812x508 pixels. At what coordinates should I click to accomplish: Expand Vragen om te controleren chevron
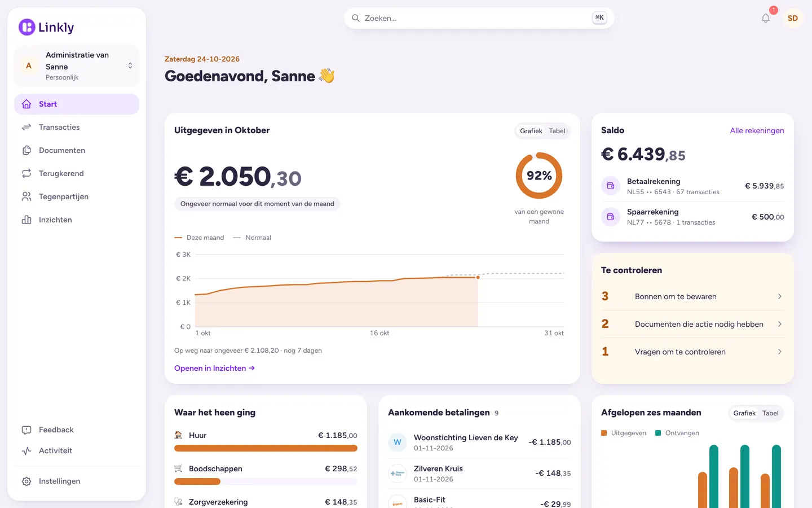tap(780, 352)
